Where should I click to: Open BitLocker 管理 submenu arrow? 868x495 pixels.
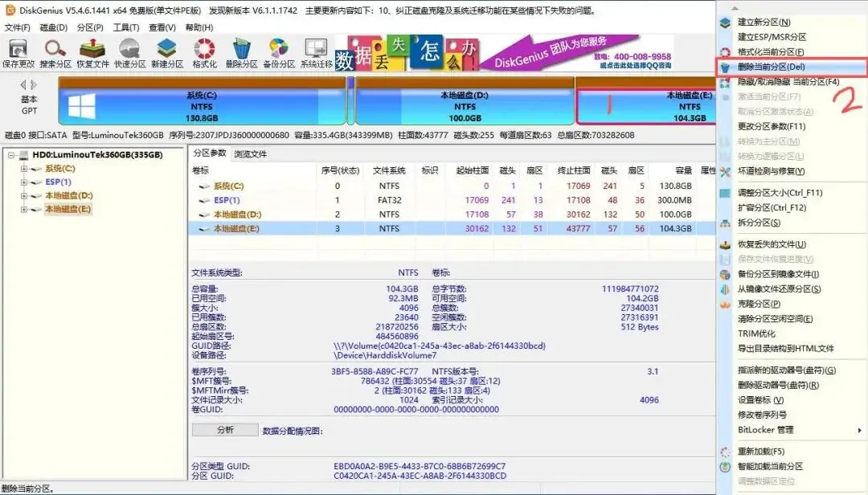coord(859,430)
